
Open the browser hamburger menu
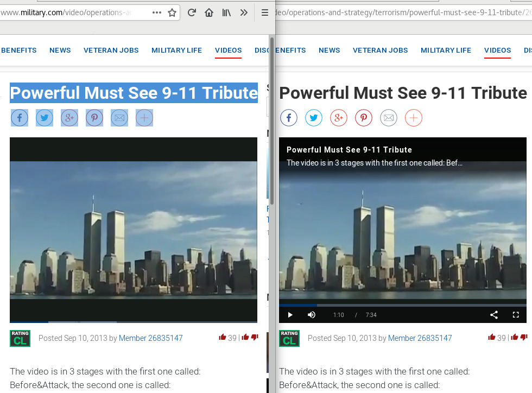[265, 12]
